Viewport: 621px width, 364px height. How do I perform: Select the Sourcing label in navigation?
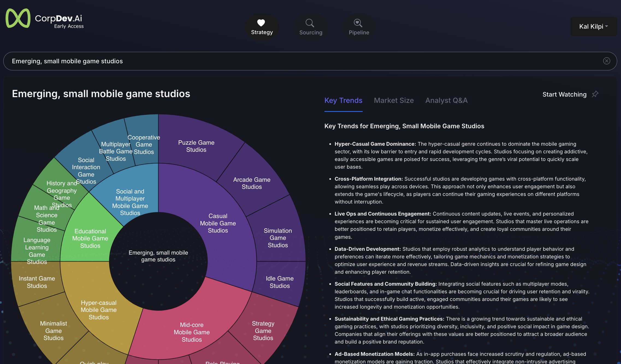(x=311, y=32)
